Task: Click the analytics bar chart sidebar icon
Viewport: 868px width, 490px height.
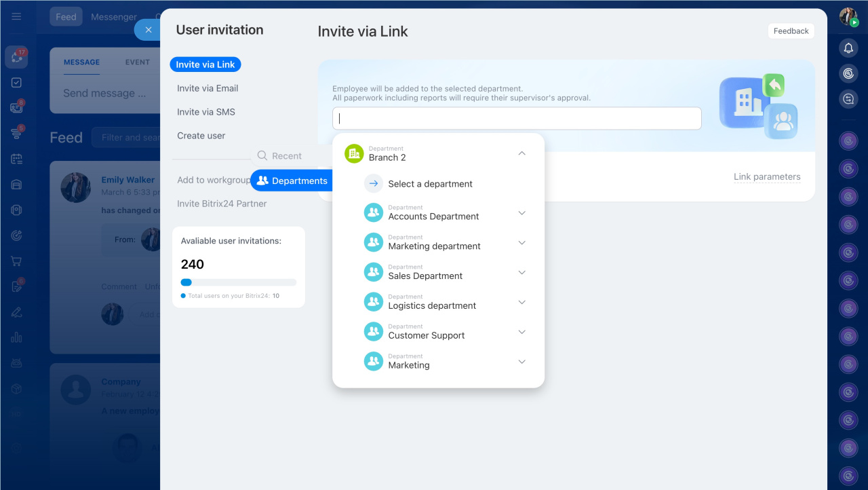Action: click(x=16, y=337)
